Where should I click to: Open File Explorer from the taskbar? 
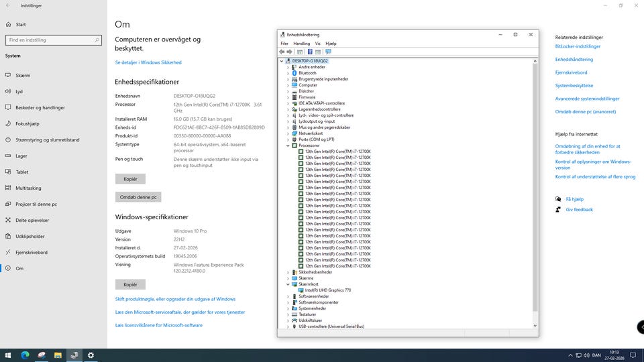pos(58,355)
